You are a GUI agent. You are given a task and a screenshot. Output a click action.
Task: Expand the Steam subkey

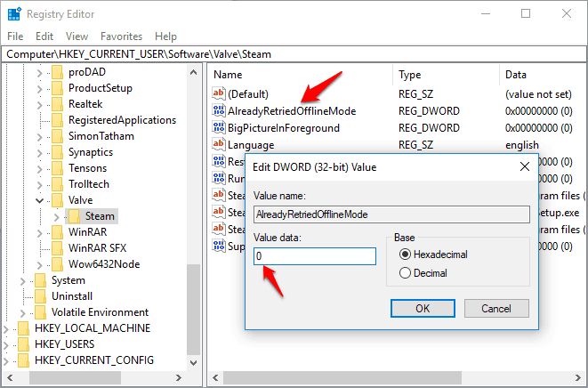[x=57, y=217]
